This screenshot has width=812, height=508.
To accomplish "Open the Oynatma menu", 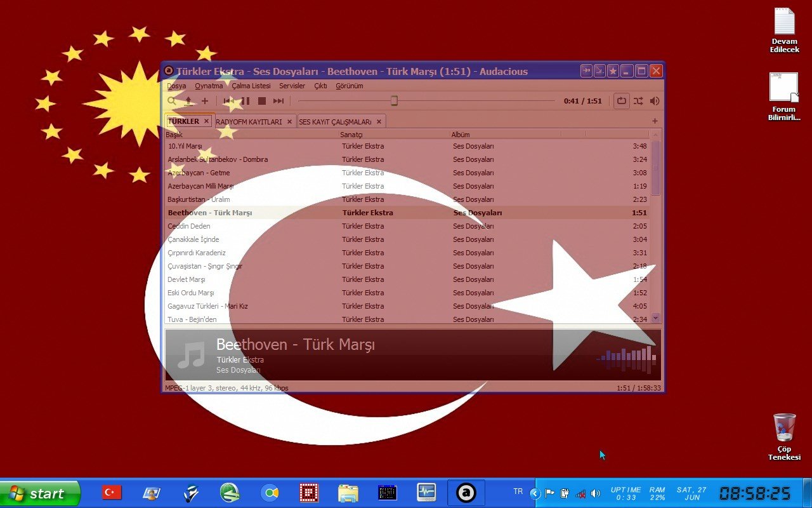I will (x=209, y=86).
